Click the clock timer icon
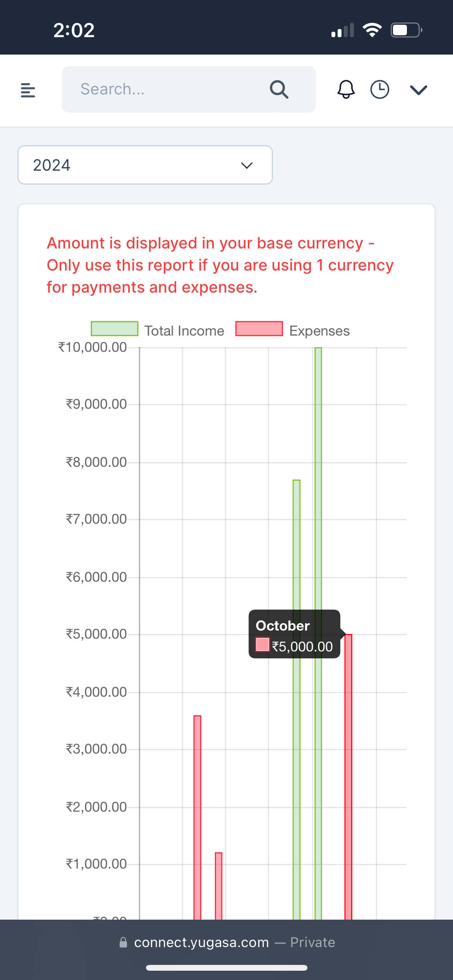 point(379,89)
